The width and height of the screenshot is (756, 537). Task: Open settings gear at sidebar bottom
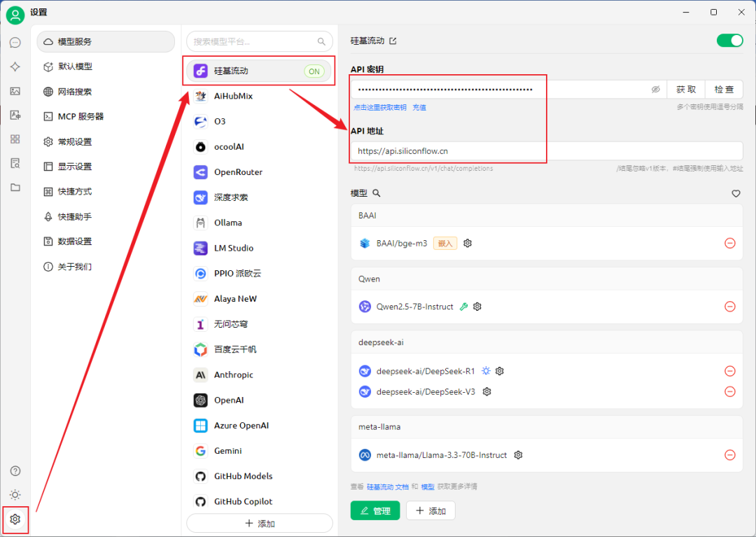tap(15, 519)
